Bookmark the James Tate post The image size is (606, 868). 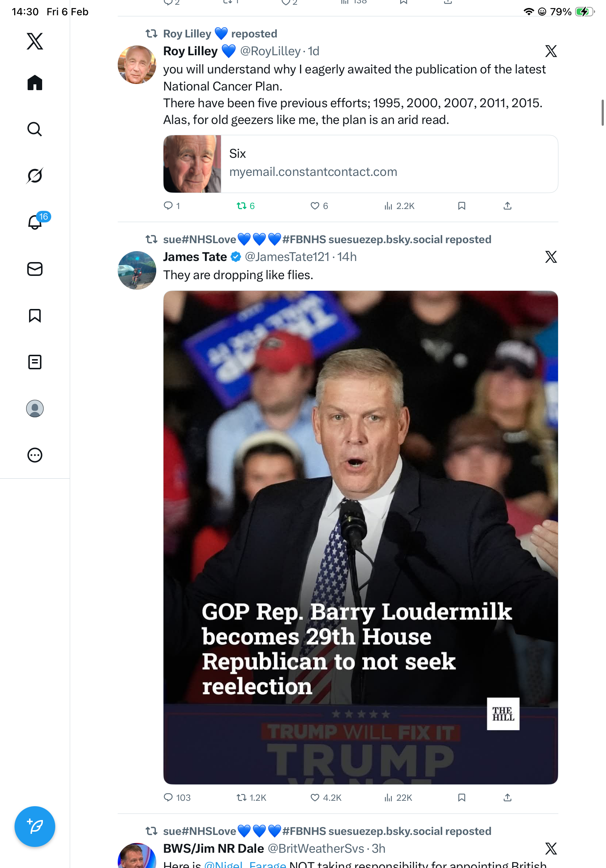(461, 797)
